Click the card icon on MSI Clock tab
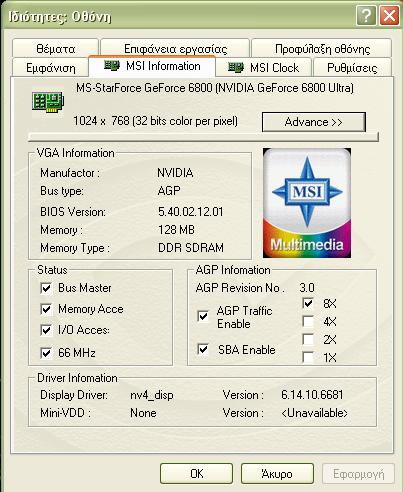This screenshot has height=492, width=403. 236,68
